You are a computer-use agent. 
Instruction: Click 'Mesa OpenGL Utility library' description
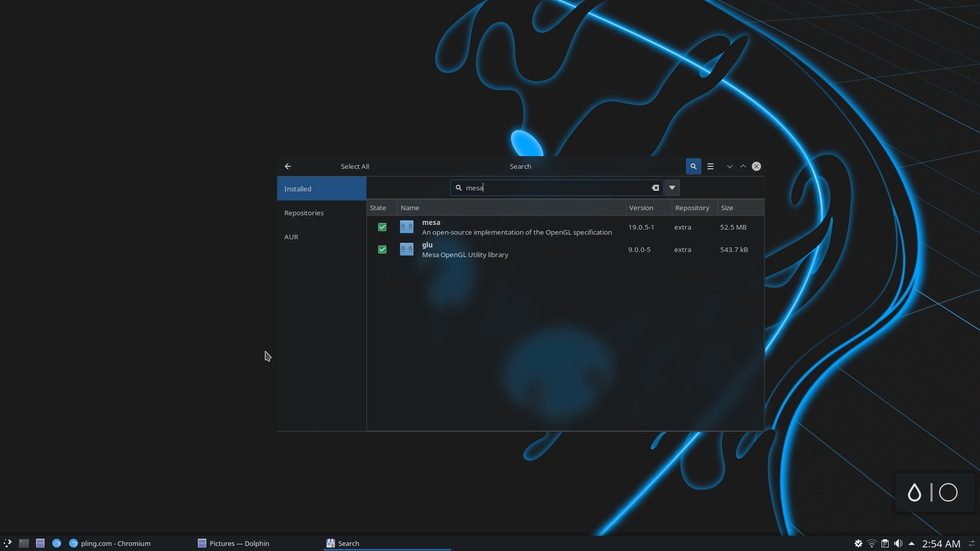[465, 255]
